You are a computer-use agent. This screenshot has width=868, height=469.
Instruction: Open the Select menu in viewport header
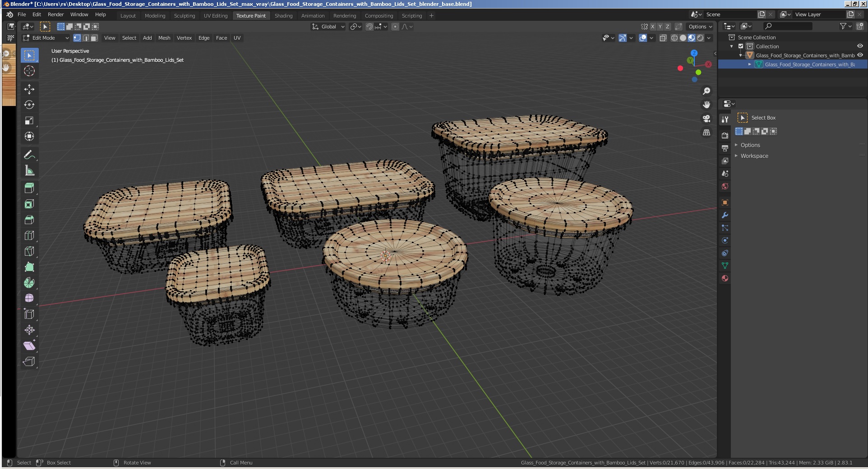click(x=129, y=38)
